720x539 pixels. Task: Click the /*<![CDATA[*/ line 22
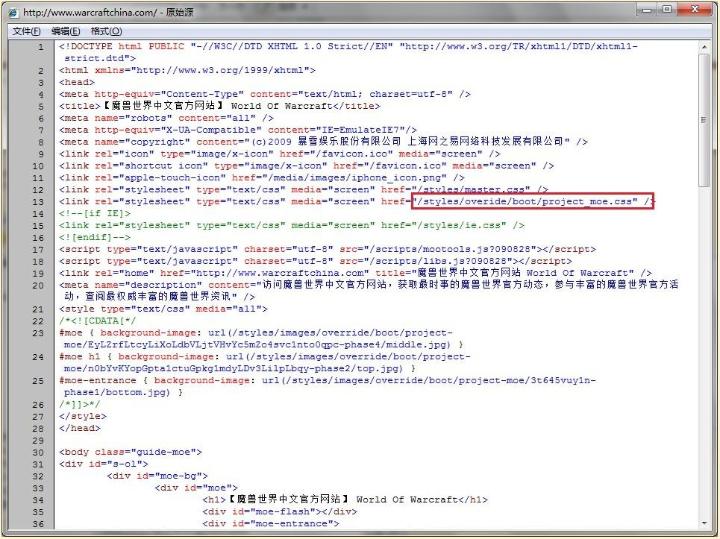point(97,321)
